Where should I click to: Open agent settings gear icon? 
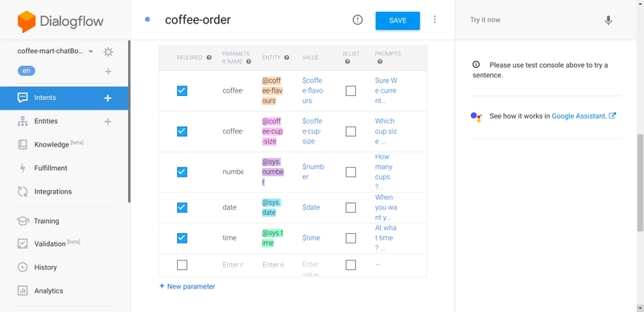pyautogui.click(x=108, y=52)
